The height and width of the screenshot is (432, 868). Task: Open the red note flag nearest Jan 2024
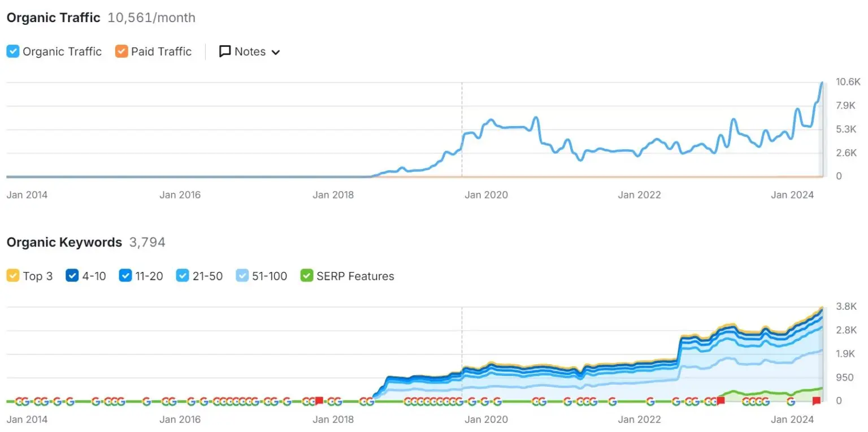pyautogui.click(x=816, y=401)
